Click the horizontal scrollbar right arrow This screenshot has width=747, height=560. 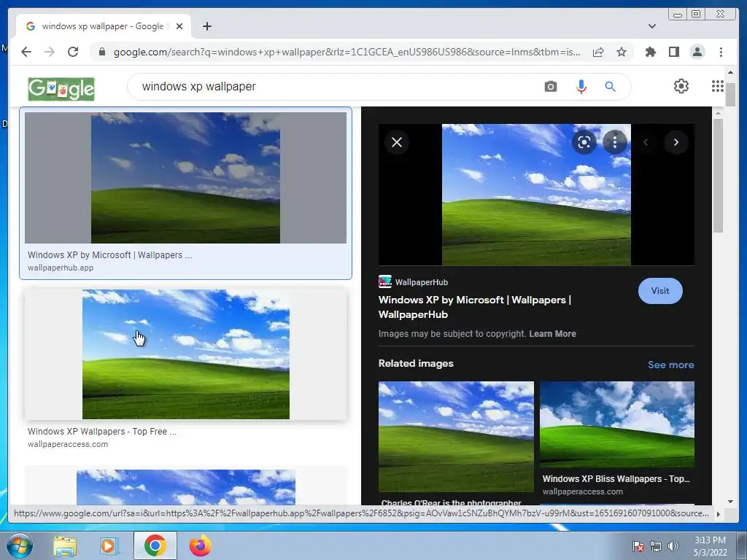click(719, 514)
